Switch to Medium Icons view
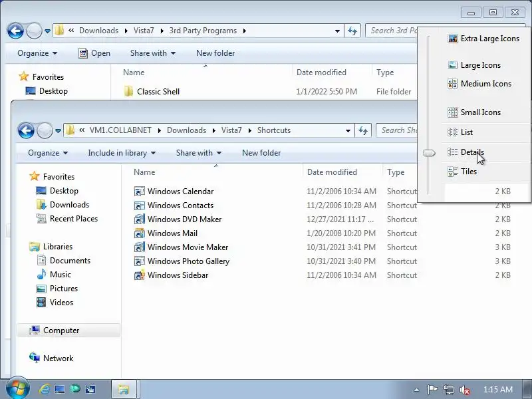532x399 pixels. point(479,84)
